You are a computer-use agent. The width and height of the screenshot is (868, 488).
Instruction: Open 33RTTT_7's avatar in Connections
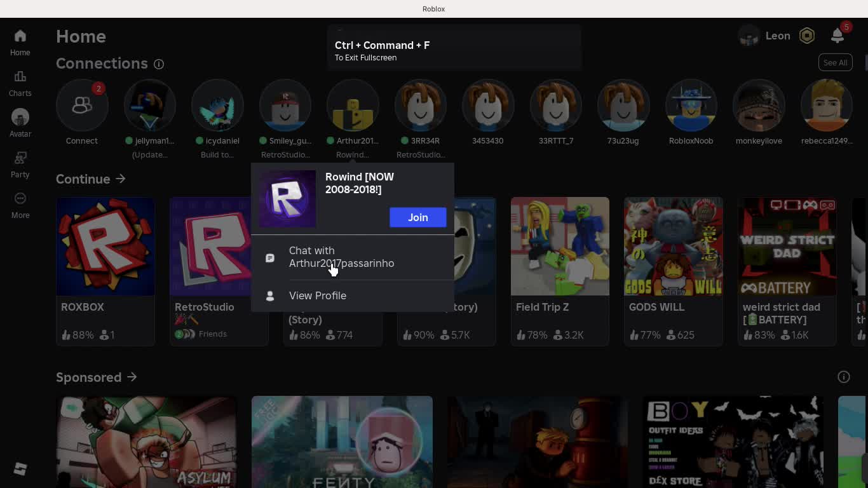[x=556, y=105]
